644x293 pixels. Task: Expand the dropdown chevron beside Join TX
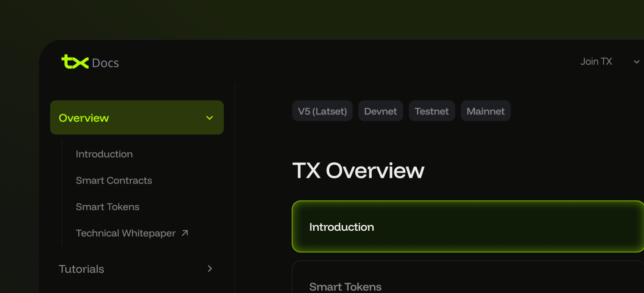636,62
